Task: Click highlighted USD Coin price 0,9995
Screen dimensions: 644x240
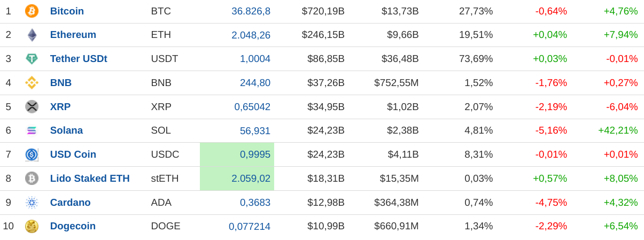Action: tap(255, 154)
